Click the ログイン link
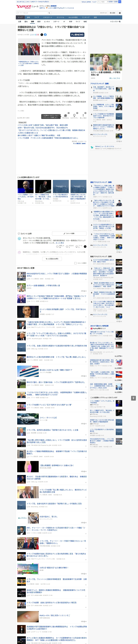Image resolution: width=138 pixels, height=644 pixels. tap(42, 8)
